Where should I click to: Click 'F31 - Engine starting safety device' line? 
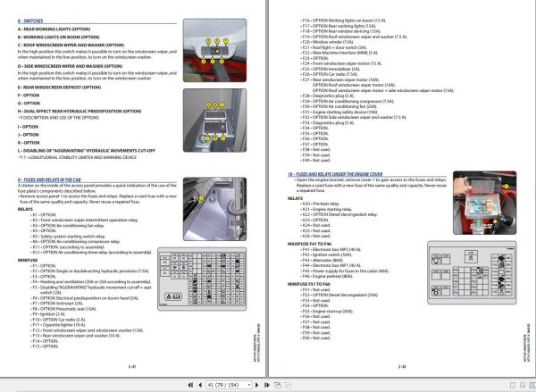339,112
